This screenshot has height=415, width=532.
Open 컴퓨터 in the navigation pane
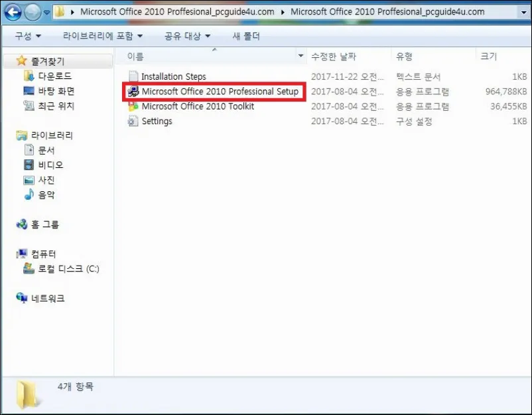pyautogui.click(x=43, y=254)
